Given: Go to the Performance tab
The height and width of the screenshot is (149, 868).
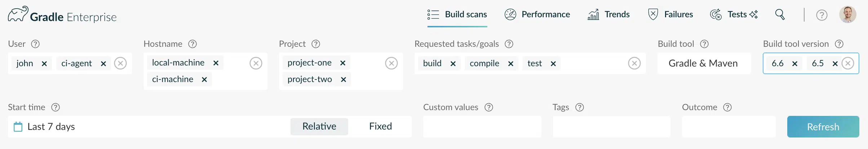Looking at the screenshot, I should tap(537, 14).
